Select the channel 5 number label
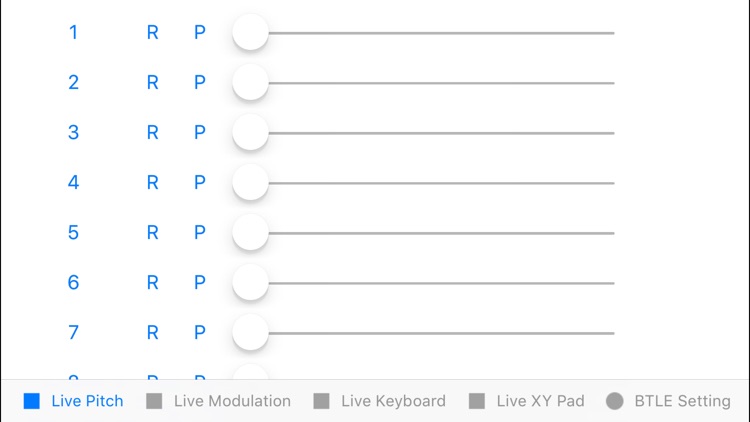The width and height of the screenshot is (750, 422). click(73, 233)
